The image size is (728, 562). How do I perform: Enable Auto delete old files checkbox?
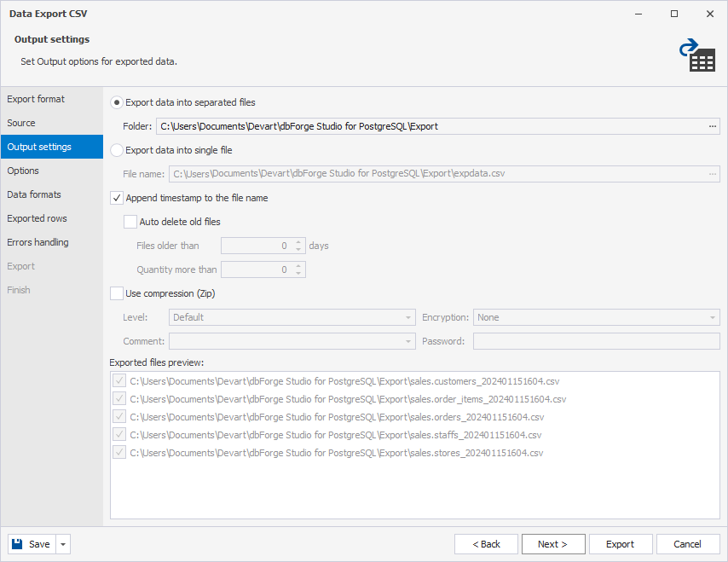pyautogui.click(x=130, y=222)
